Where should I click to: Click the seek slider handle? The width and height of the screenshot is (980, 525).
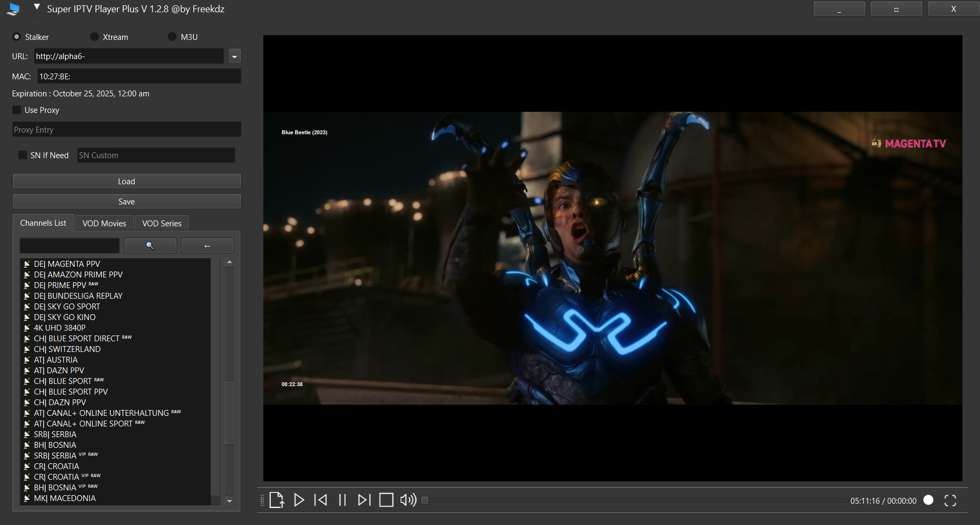pos(425,500)
